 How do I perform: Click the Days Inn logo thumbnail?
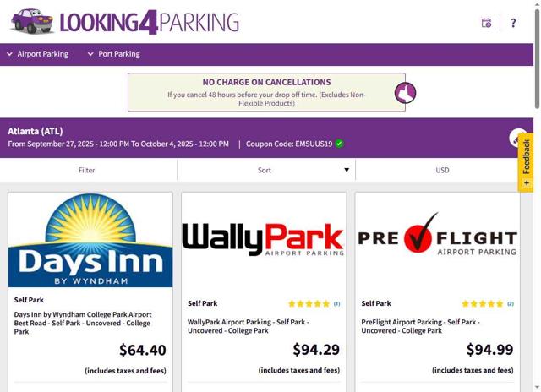(x=90, y=240)
